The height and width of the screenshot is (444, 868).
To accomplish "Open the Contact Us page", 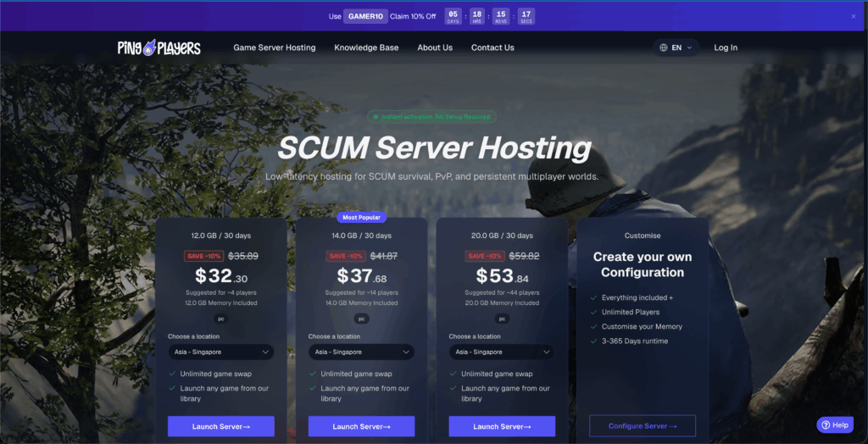I will (x=492, y=47).
